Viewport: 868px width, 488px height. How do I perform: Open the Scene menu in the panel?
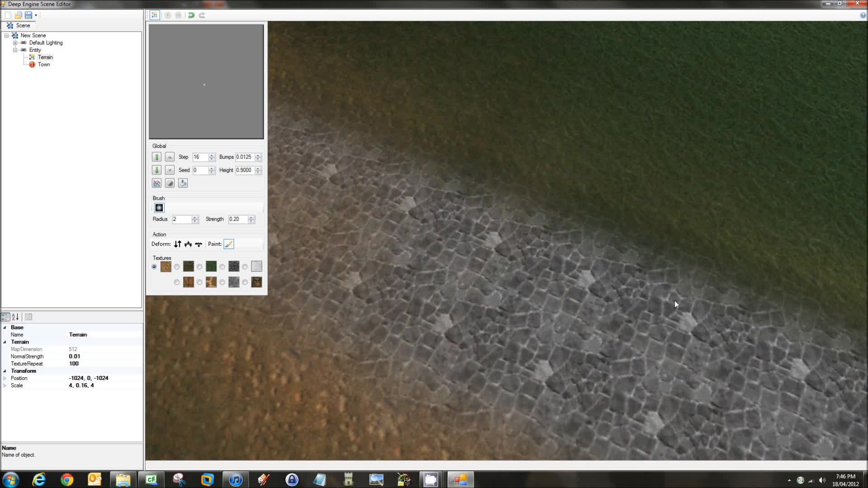[x=22, y=25]
